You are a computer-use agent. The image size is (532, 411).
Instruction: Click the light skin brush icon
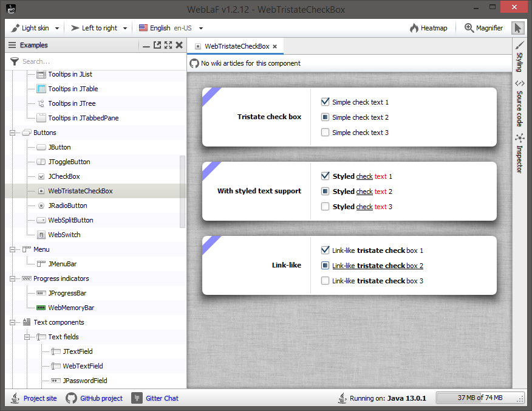pos(15,28)
